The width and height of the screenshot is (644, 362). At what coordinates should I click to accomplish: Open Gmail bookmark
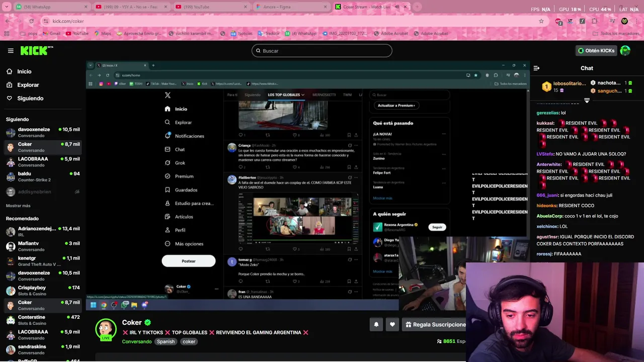[x=52, y=34]
